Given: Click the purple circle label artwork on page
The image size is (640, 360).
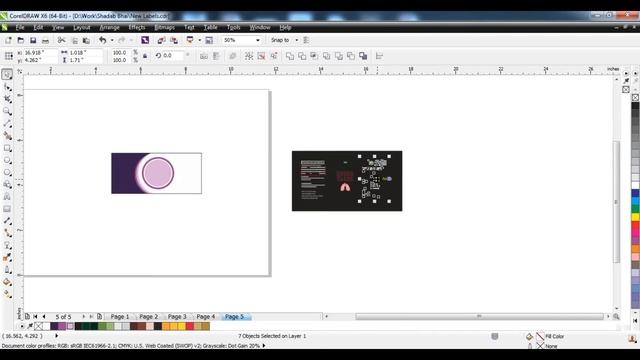Looking at the screenshot, I should (x=158, y=173).
